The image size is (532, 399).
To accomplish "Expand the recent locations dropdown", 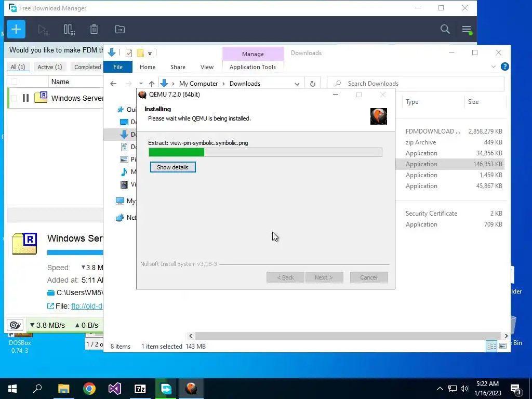I will click(141, 84).
